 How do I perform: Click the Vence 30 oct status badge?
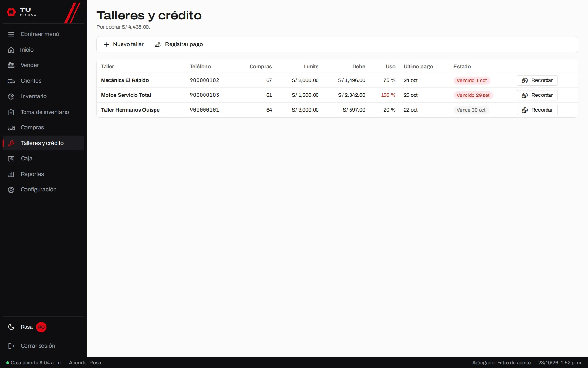click(x=471, y=110)
